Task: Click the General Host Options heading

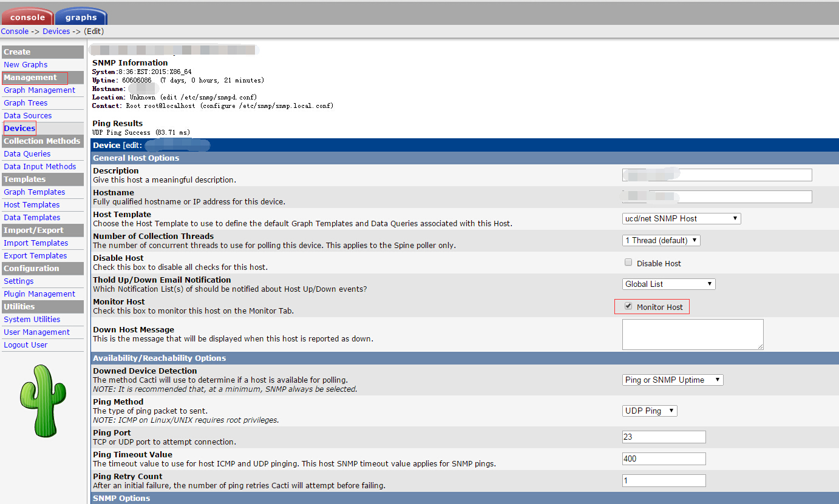Action: (136, 158)
